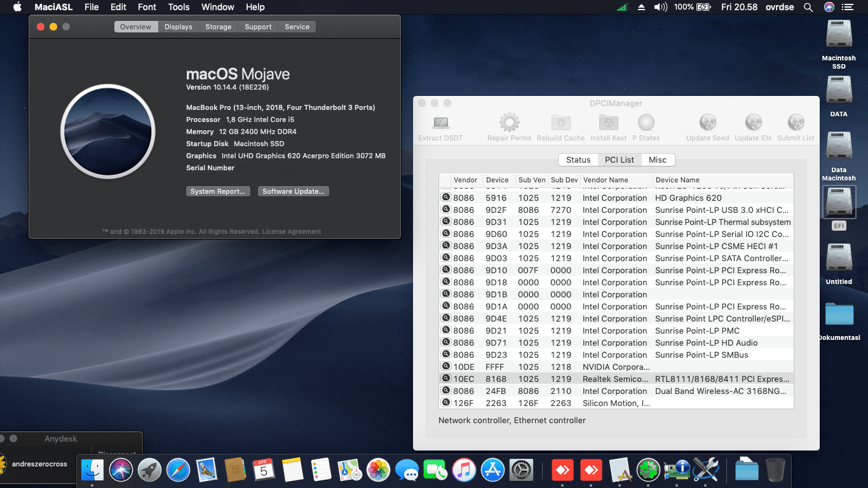Select the PCI List tab
Screen dimensions: 868x488
(x=620, y=160)
